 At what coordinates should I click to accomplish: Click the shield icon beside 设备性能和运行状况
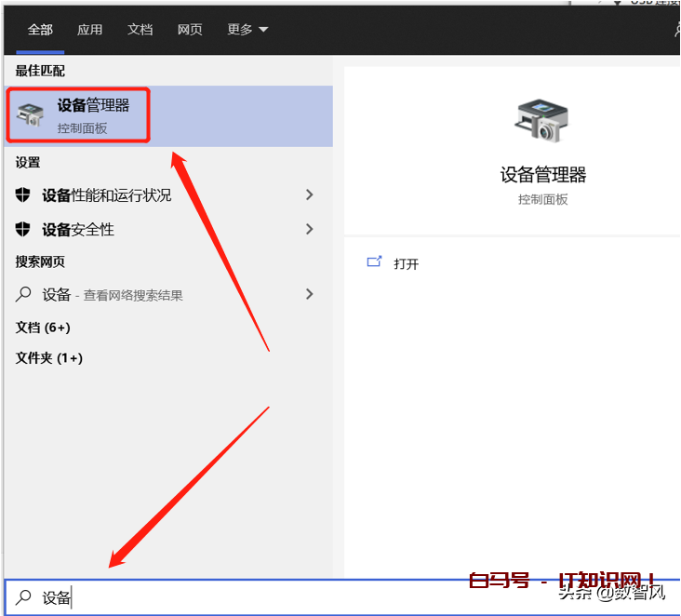coord(24,194)
